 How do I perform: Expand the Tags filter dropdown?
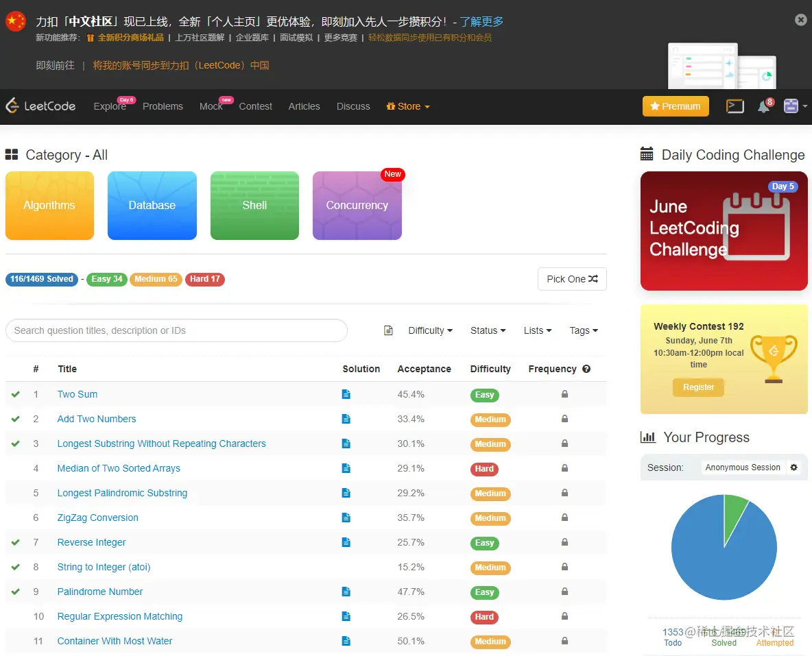click(584, 330)
